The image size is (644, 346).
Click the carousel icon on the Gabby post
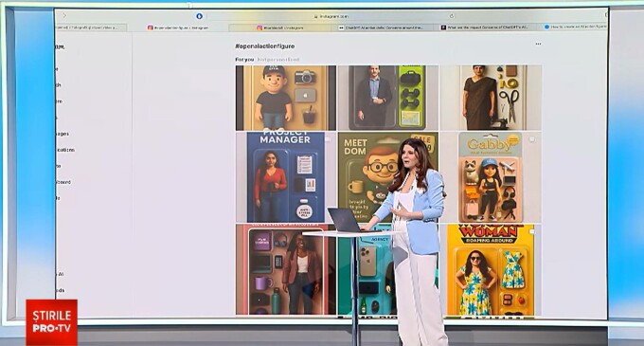pyautogui.click(x=532, y=139)
